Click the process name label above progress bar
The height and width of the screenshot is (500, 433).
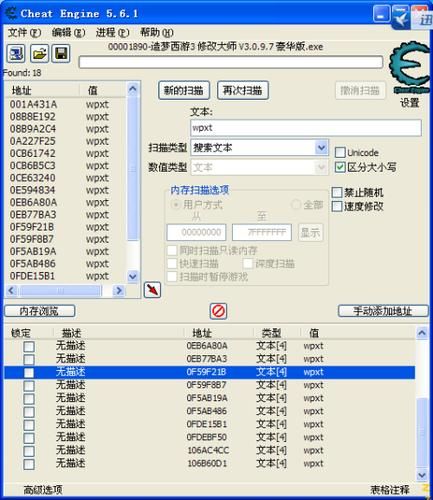pyautogui.click(x=216, y=46)
